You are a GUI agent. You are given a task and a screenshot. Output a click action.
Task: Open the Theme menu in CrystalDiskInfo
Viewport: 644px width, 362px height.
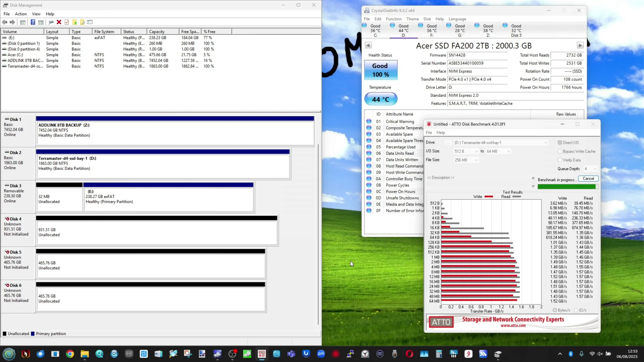413,19
